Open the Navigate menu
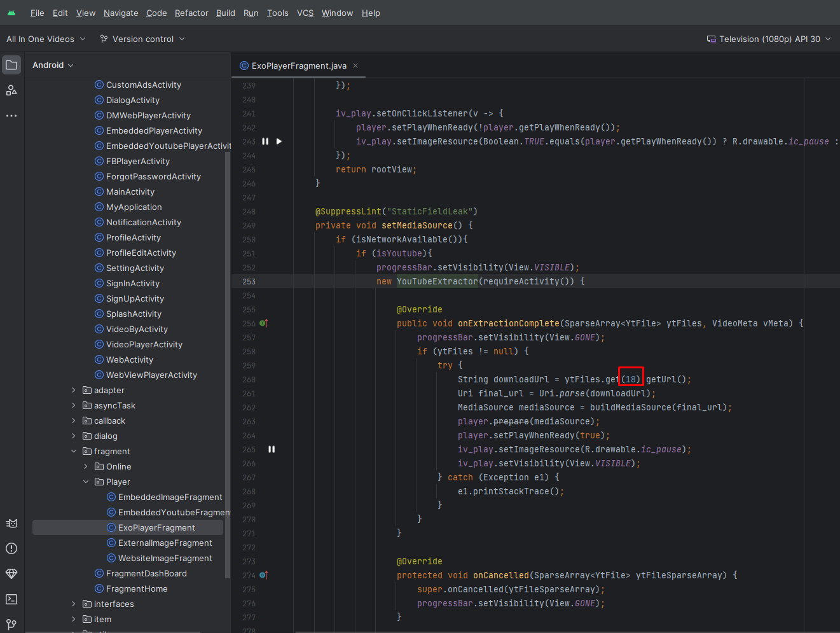The image size is (840, 633). pyautogui.click(x=121, y=13)
